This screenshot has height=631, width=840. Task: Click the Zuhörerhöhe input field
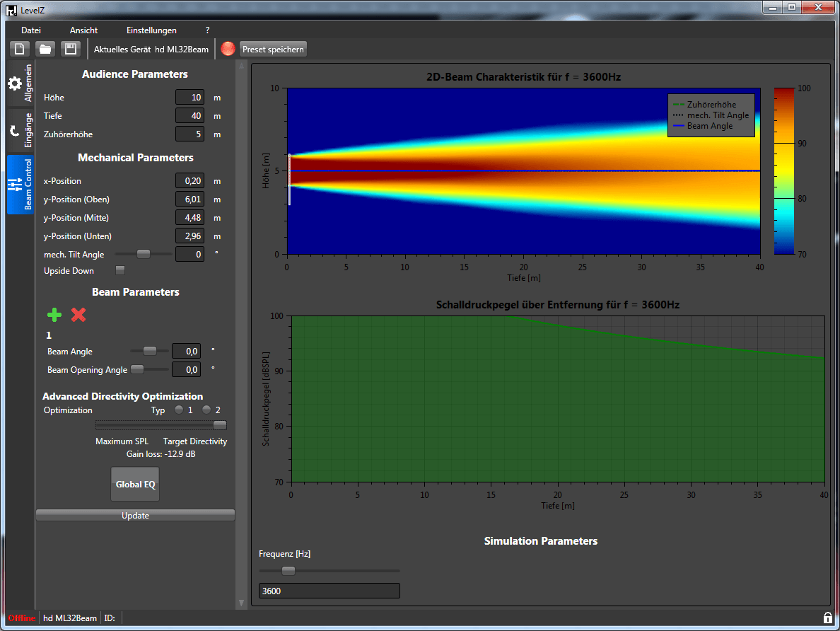(189, 134)
